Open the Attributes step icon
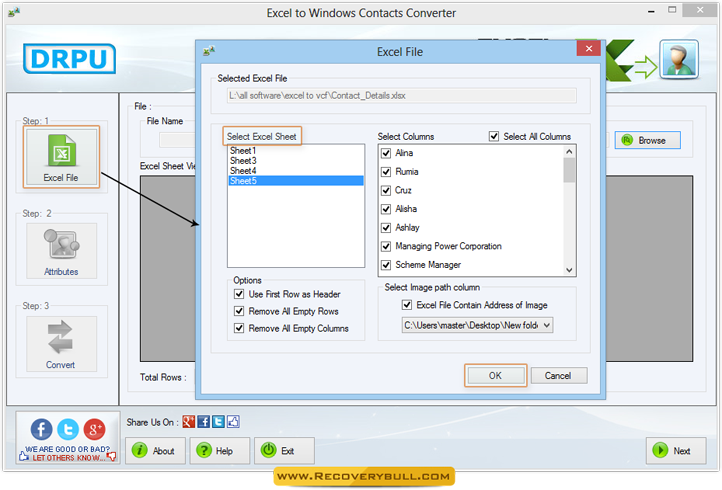722x490 pixels. 61,251
